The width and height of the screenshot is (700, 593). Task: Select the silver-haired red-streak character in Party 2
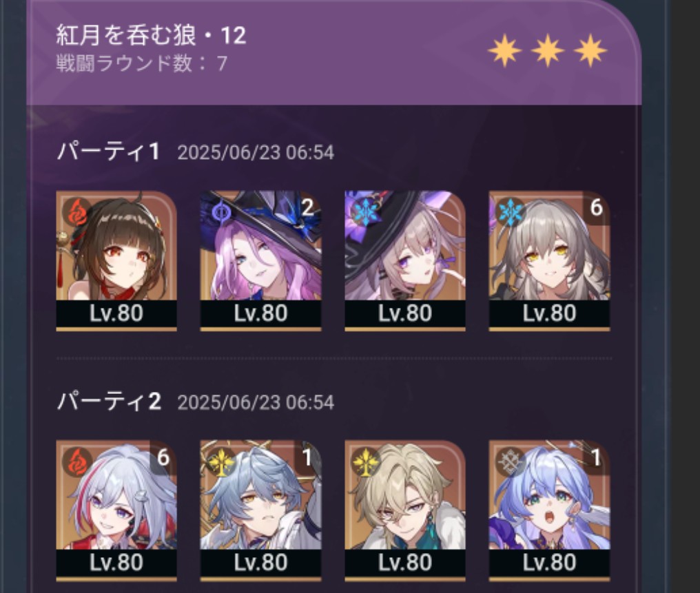click(116, 510)
